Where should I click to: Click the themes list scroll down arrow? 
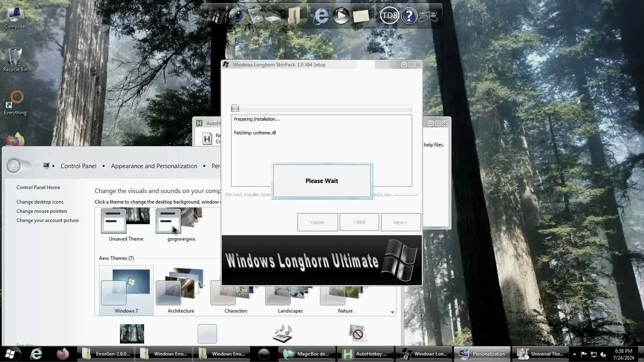point(392,312)
